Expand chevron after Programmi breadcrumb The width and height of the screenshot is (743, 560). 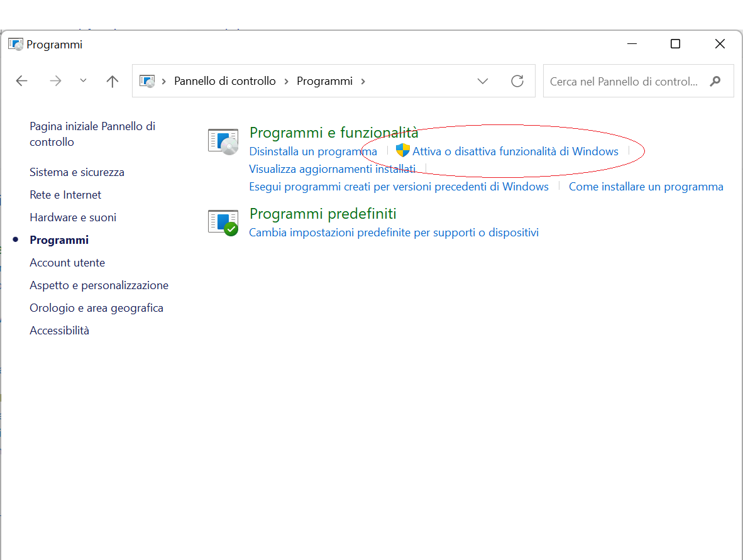tap(363, 82)
